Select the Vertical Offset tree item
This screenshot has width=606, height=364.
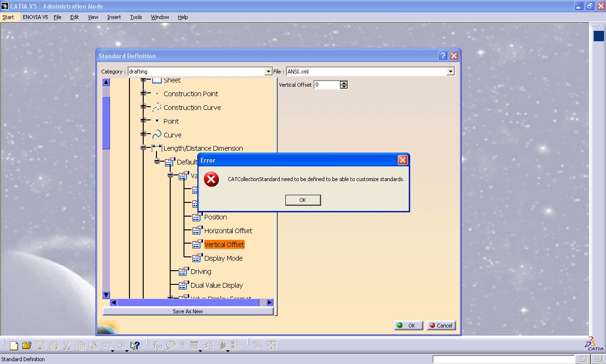(224, 245)
